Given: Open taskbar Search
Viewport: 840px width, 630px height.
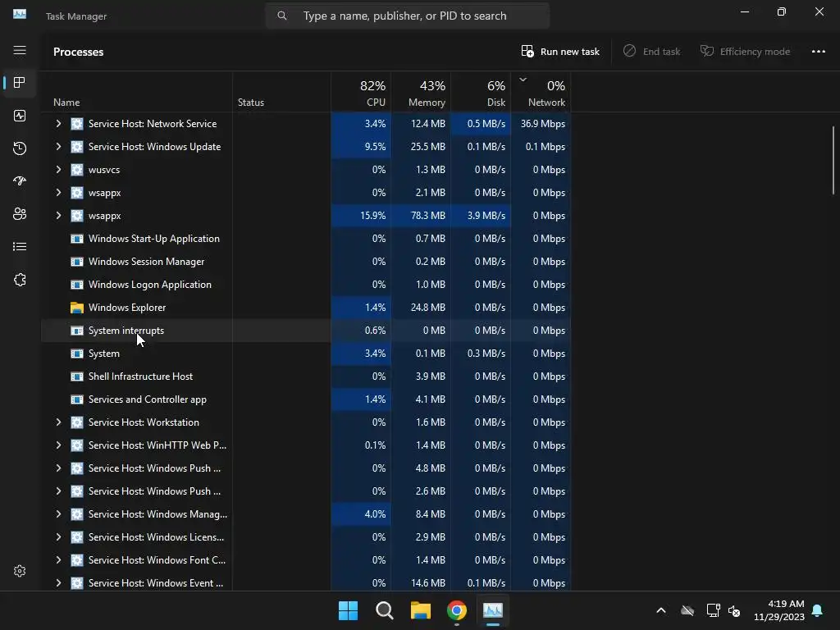Looking at the screenshot, I should 385,610.
